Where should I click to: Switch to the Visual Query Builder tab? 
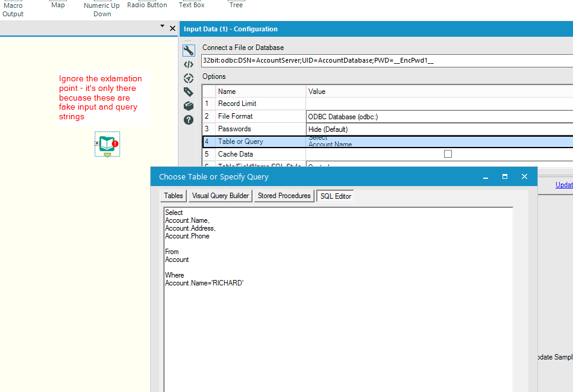pyautogui.click(x=219, y=195)
